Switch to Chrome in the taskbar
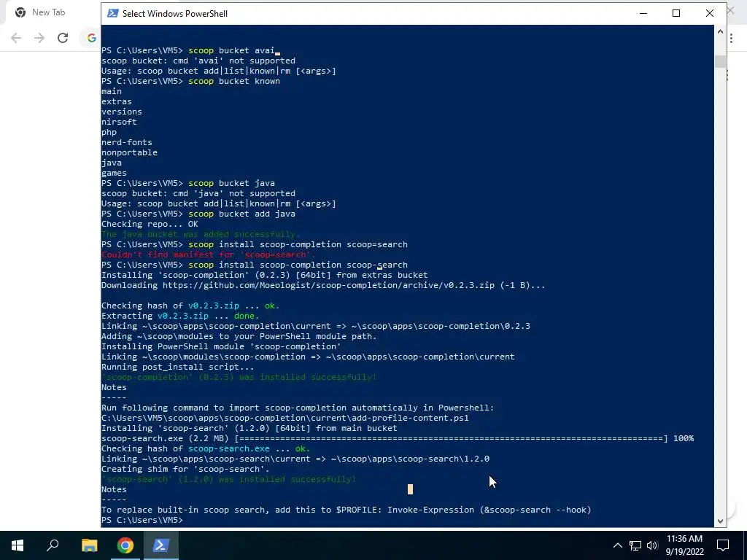The height and width of the screenshot is (560, 747). click(x=125, y=545)
